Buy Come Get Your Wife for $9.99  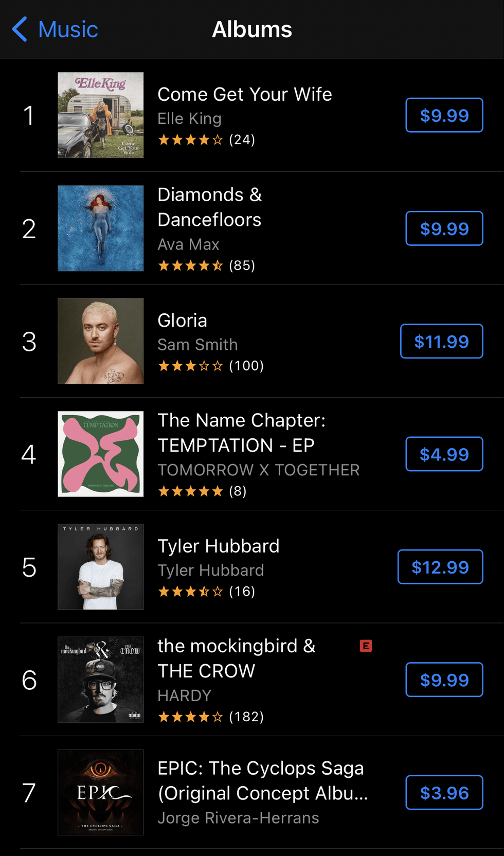coord(444,115)
